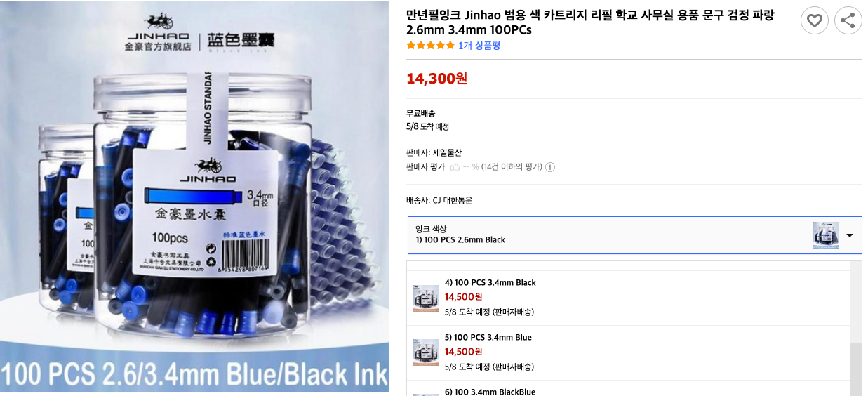Click thumbnail in the ink color selector
The width and height of the screenshot is (868, 396).
[x=826, y=235]
